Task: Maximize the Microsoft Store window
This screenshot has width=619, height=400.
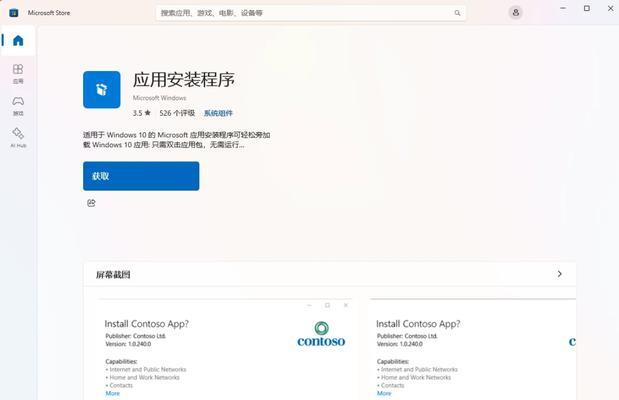Action: pyautogui.click(x=587, y=8)
